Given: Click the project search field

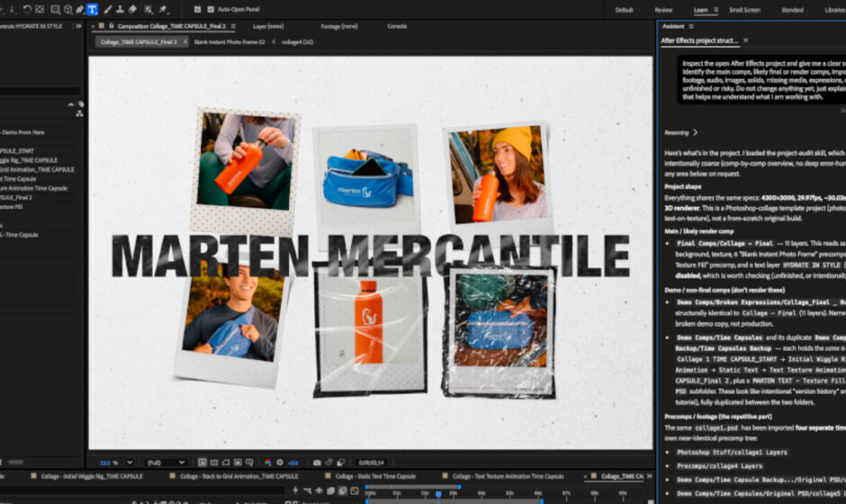Looking at the screenshot, I should 40,91.
